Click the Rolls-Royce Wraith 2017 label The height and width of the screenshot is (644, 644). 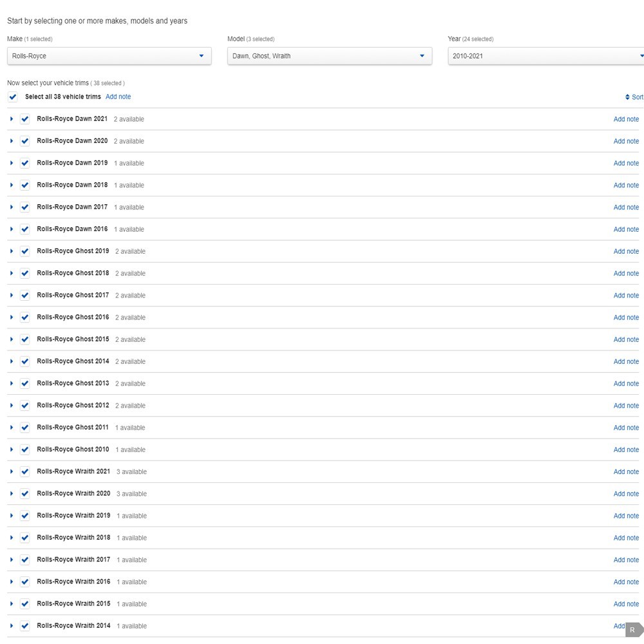73,560
